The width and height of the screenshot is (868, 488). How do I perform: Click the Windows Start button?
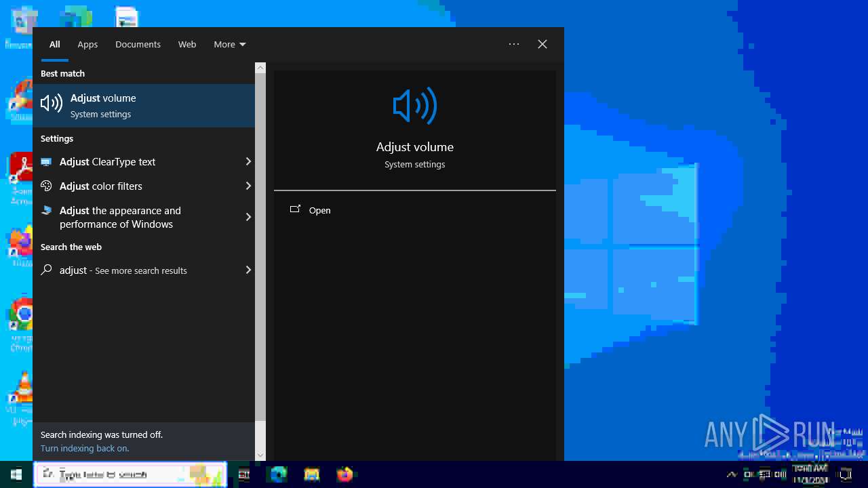tap(16, 474)
